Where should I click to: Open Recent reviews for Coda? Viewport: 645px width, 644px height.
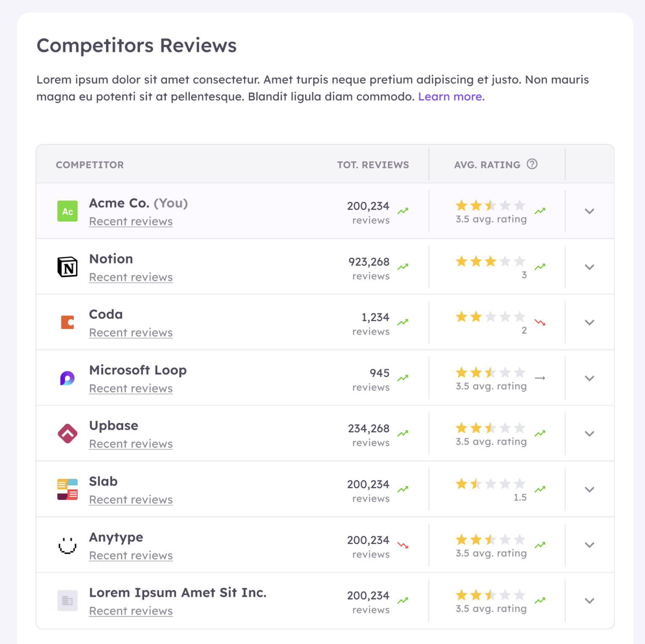pyautogui.click(x=131, y=332)
